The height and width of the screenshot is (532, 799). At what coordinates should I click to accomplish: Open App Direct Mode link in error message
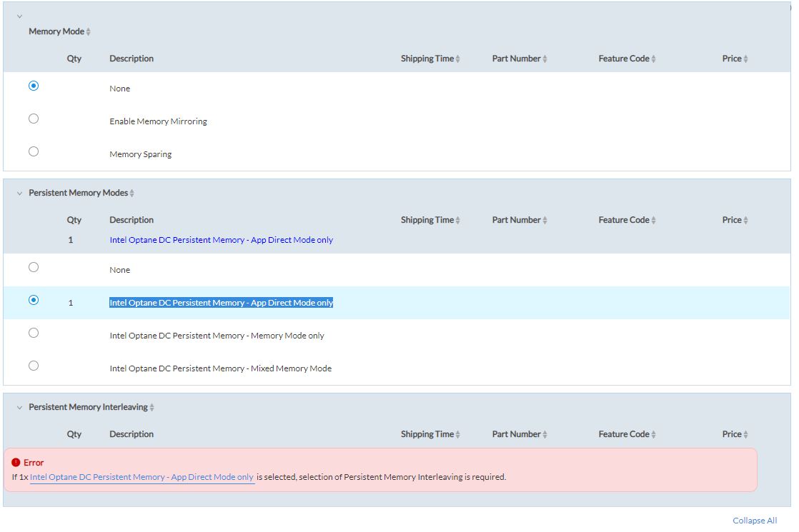[142, 477]
